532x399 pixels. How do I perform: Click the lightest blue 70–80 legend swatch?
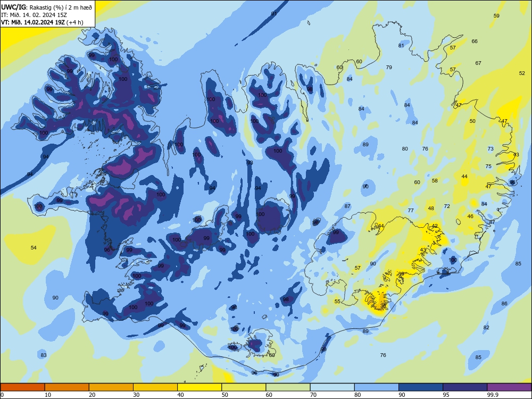[x=332, y=387]
